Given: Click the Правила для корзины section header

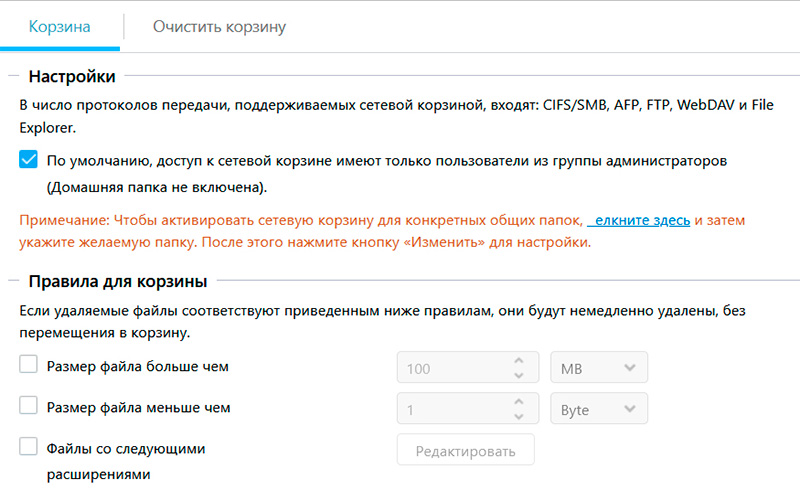Looking at the screenshot, I should (118, 280).
